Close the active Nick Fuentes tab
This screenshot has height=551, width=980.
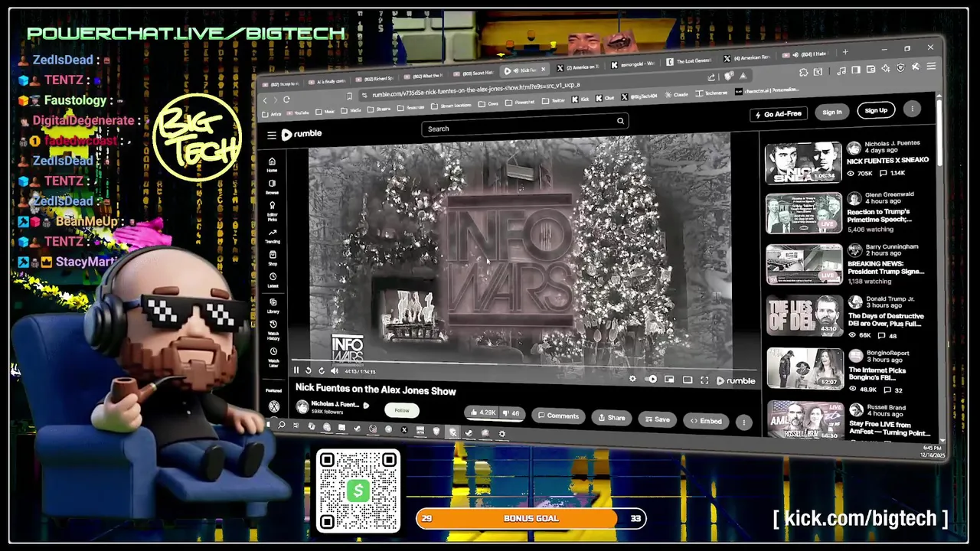coord(544,69)
